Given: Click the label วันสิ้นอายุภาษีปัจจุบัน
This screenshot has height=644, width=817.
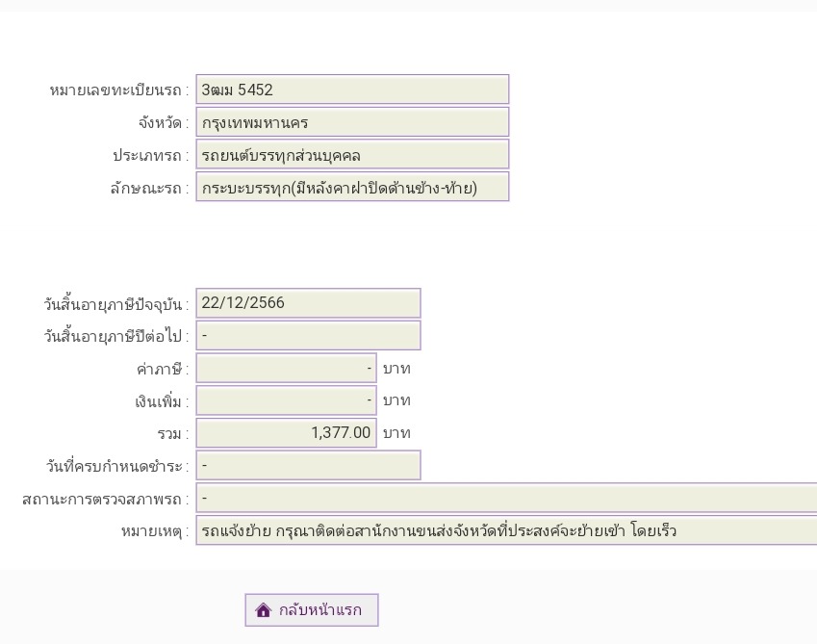Looking at the screenshot, I should pos(115,304).
